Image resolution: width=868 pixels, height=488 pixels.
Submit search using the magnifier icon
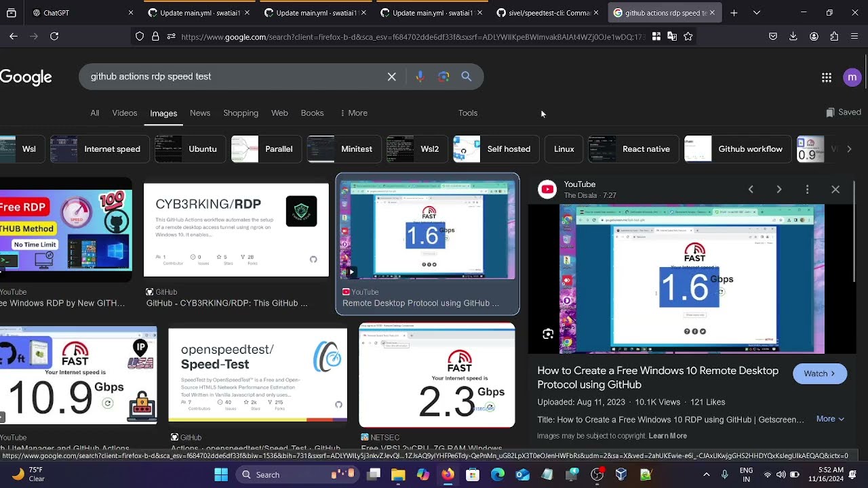coord(467,77)
